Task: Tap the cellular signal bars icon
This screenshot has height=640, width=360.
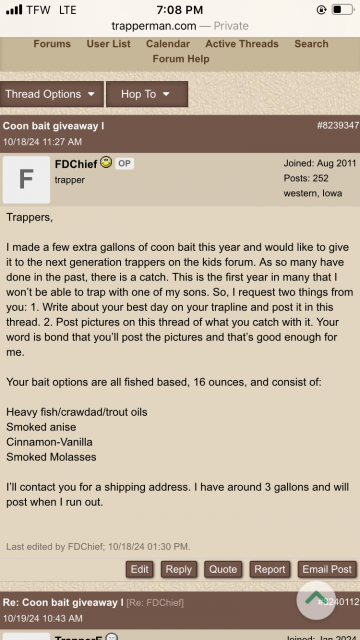Action: (14, 10)
